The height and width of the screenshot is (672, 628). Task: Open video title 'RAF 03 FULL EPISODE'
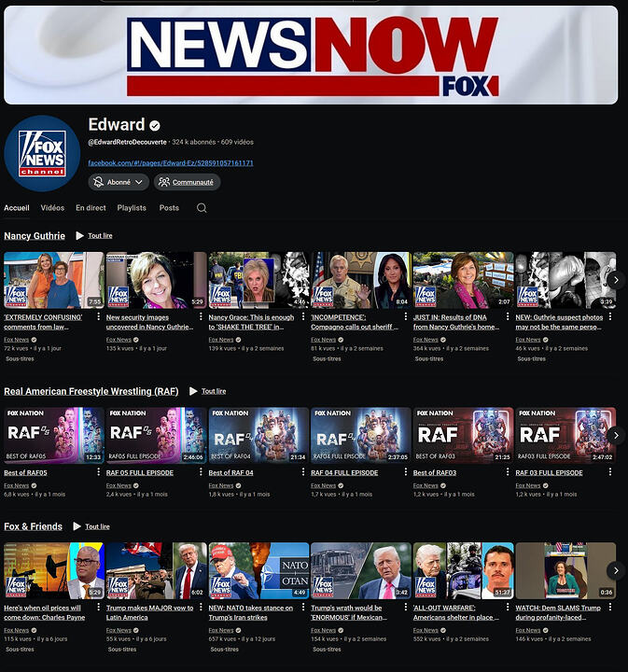coord(550,472)
